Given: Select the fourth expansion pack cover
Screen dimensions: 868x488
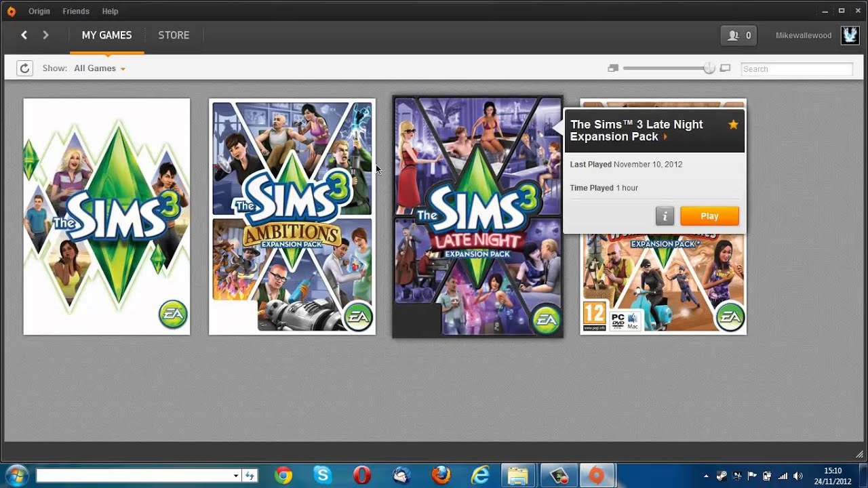Looking at the screenshot, I should click(x=663, y=285).
